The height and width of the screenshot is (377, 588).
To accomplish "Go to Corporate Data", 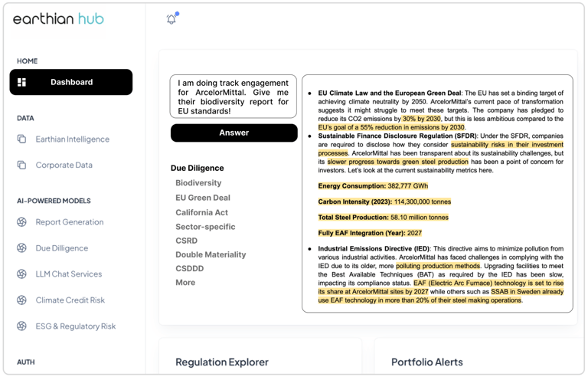I will tap(64, 165).
